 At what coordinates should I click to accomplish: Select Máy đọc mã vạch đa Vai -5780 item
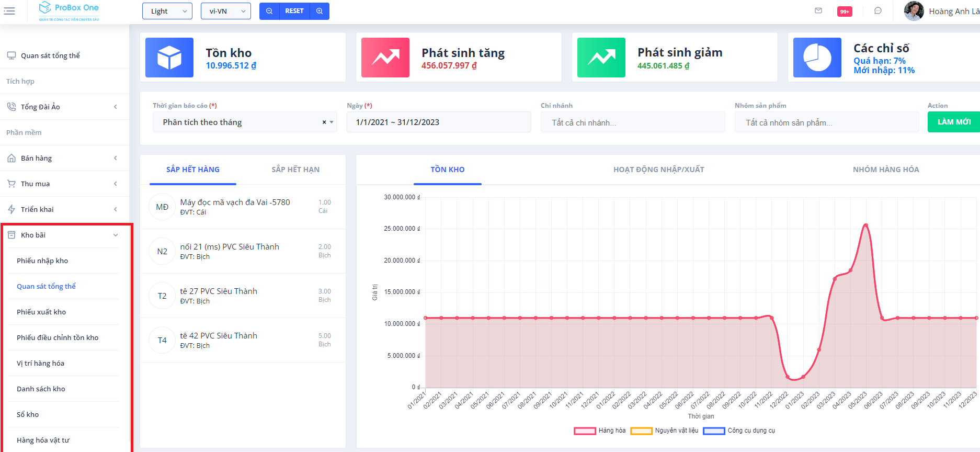pos(243,207)
